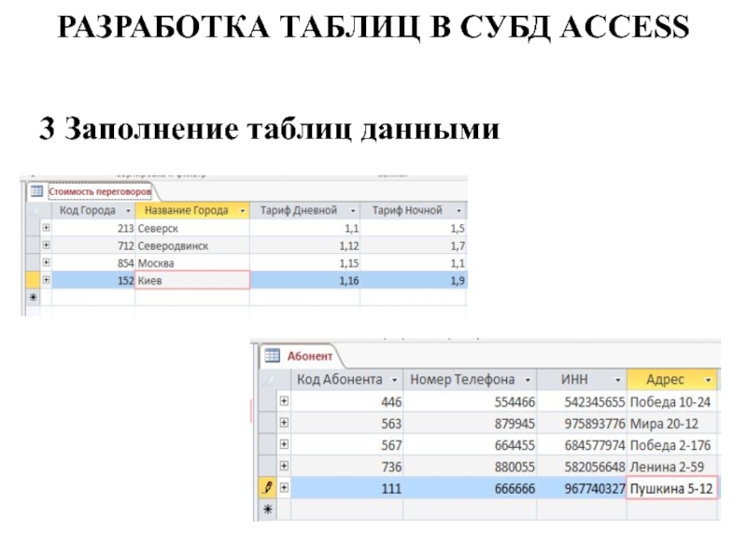Click the new record asterisk in Абонент table
The image size is (747, 560).
pyautogui.click(x=269, y=510)
